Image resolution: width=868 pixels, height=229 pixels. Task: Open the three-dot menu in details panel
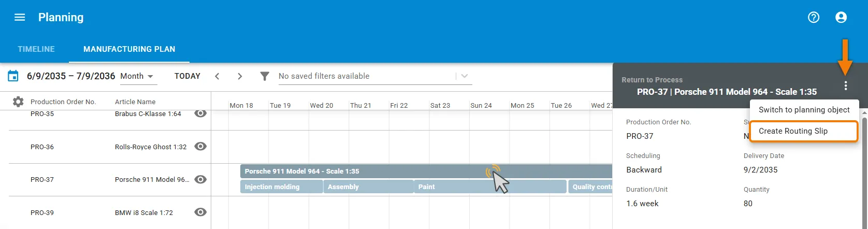click(x=846, y=85)
